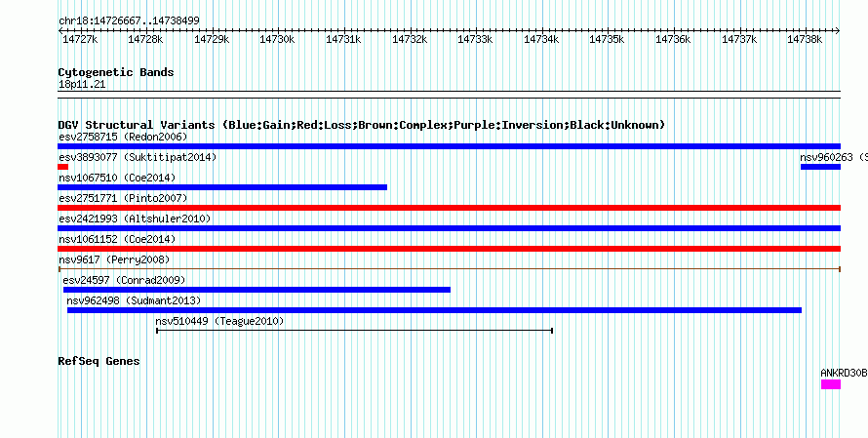Open the nsv510449 (Teague2010) label
Image resolution: width=868 pixels, height=438 pixels.
(x=219, y=321)
